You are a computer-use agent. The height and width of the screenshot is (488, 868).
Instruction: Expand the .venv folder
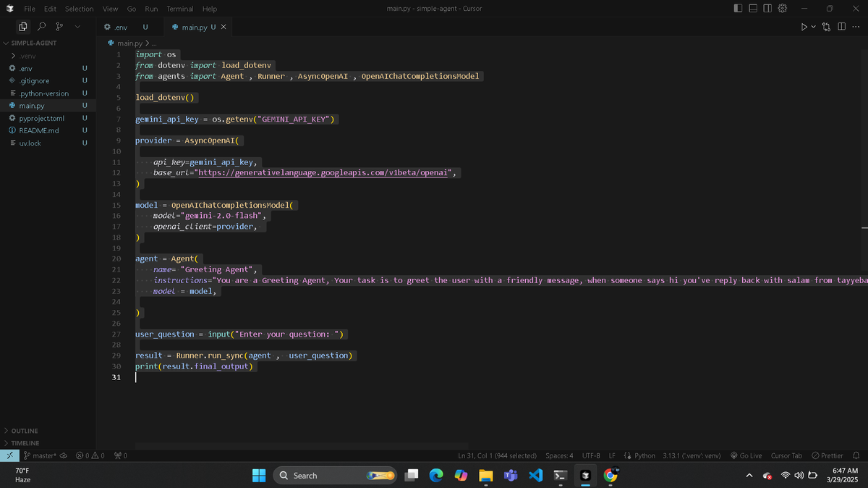point(48,56)
